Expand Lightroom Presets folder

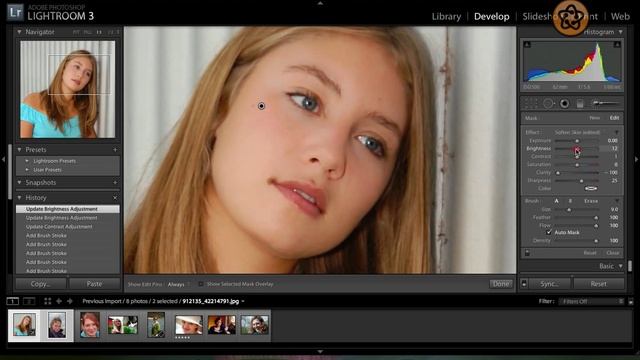pyautogui.click(x=27, y=161)
